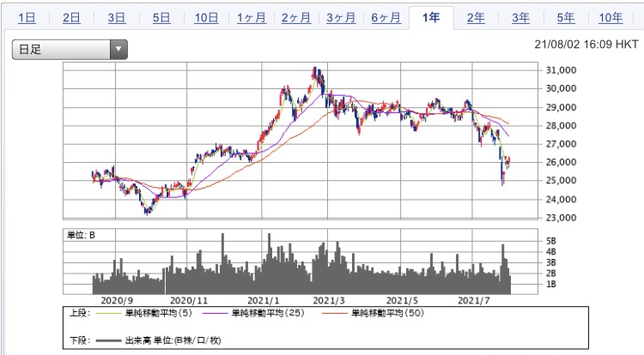Click the 下段: legend label
Image resolution: width=644 pixels, height=355 pixels.
[x=80, y=340]
